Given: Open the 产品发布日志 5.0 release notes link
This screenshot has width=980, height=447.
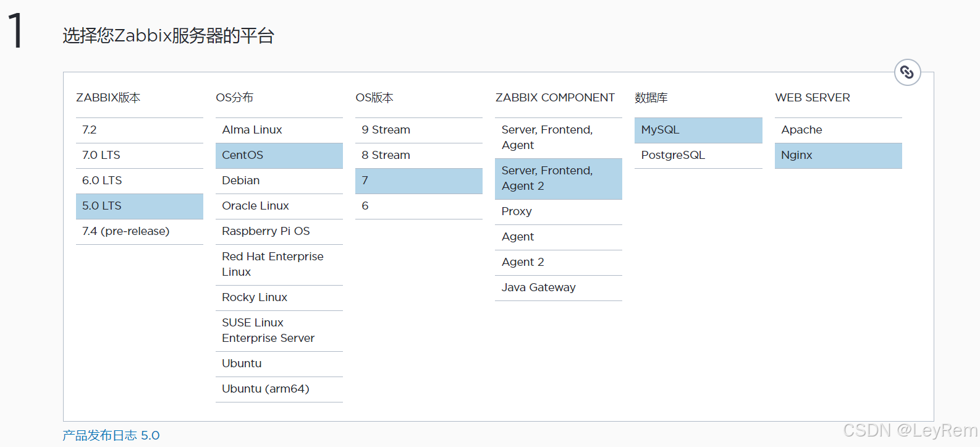Looking at the screenshot, I should pos(111,435).
